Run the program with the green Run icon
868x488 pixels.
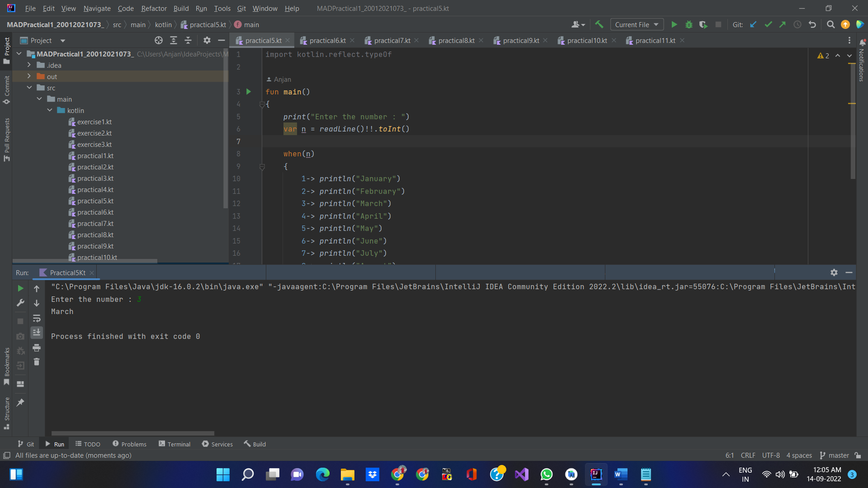coord(674,24)
